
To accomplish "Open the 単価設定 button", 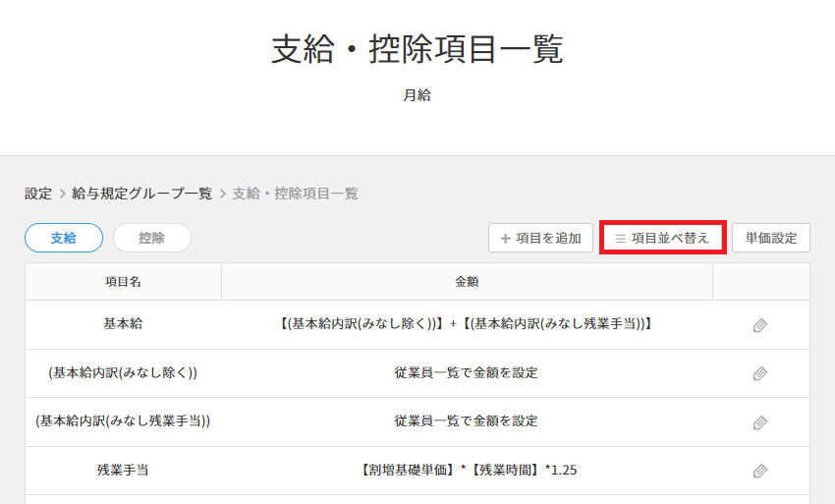I will (770, 238).
